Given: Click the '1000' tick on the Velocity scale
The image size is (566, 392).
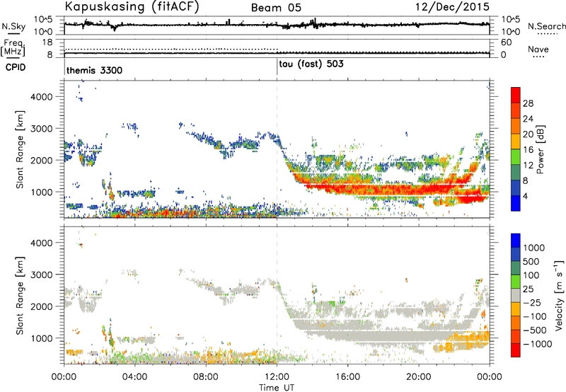Looking at the screenshot, I should 533,248.
